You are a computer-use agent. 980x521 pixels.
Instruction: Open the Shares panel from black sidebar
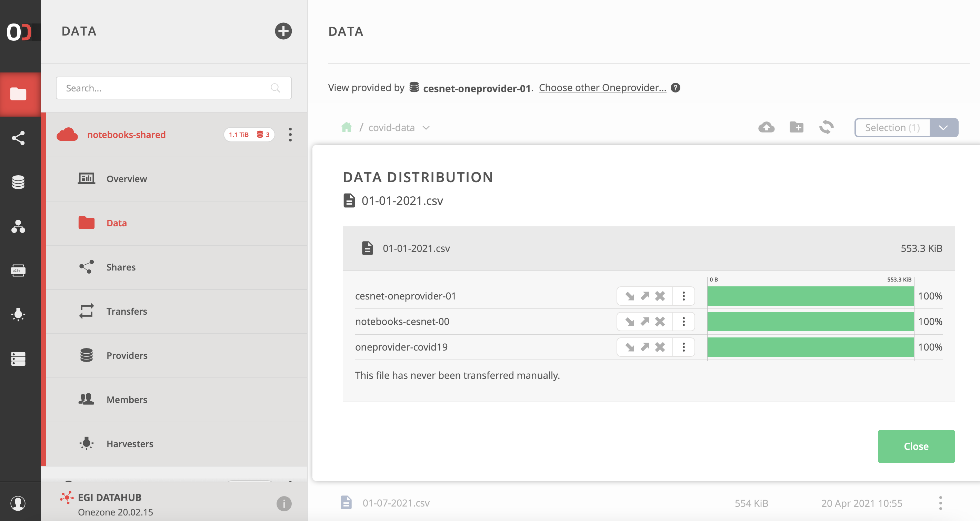click(19, 138)
